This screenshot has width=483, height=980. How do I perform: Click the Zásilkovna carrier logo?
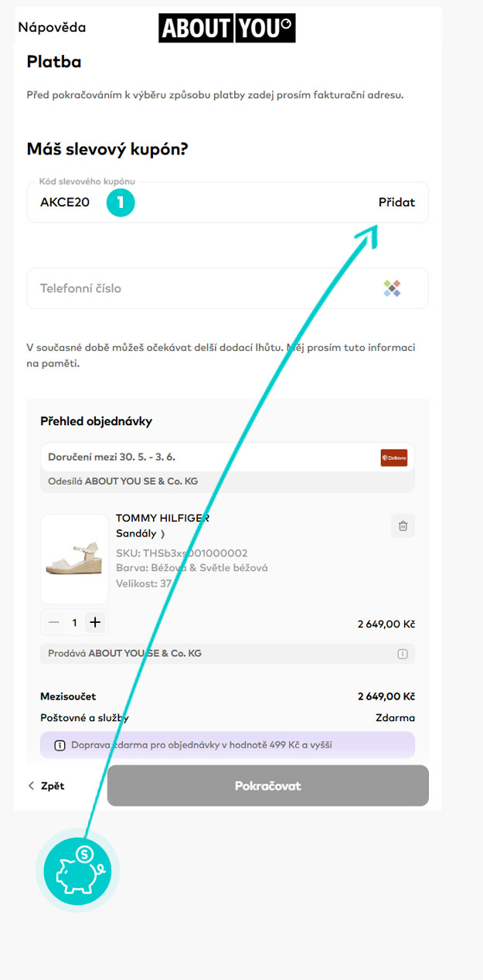pos(394,458)
